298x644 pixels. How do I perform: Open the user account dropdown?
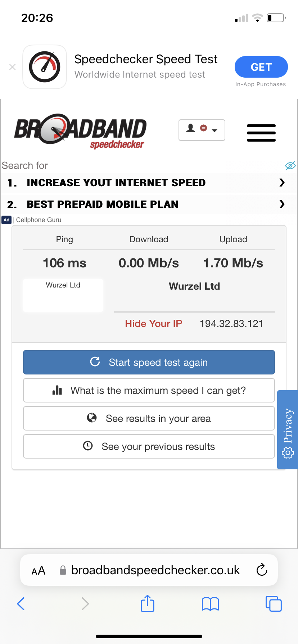tap(202, 130)
